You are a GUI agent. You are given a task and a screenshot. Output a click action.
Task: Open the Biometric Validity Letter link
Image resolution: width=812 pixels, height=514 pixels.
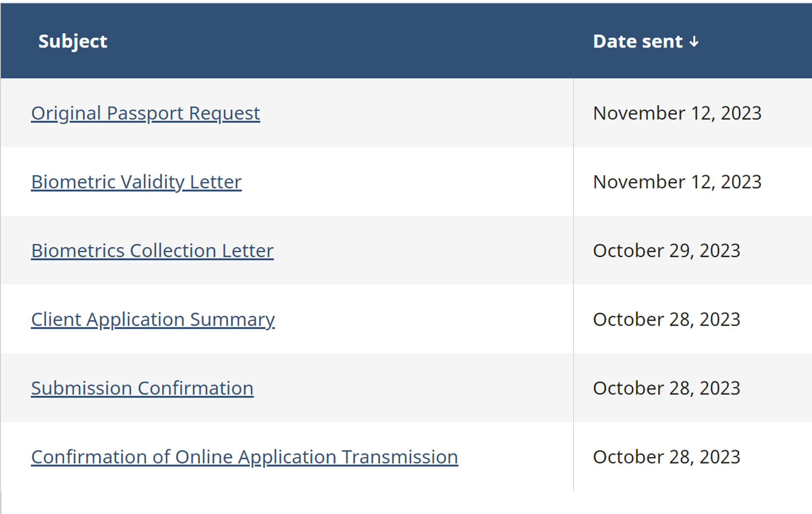tap(136, 182)
